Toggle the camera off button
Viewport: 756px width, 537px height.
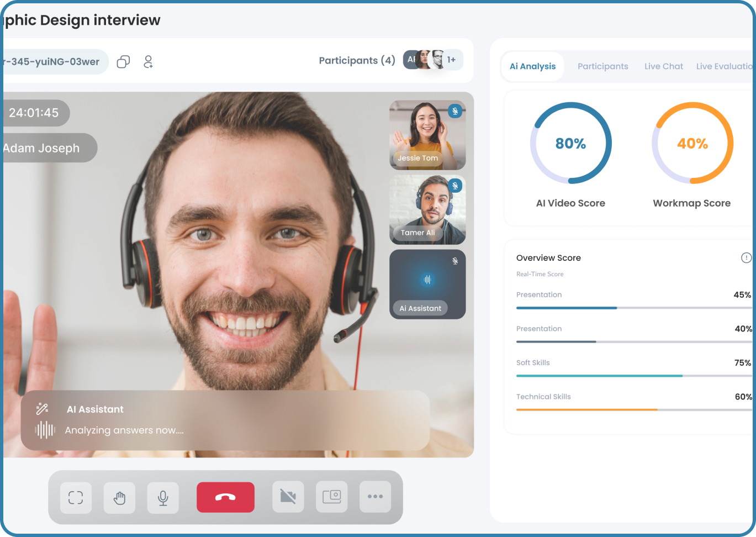point(288,497)
